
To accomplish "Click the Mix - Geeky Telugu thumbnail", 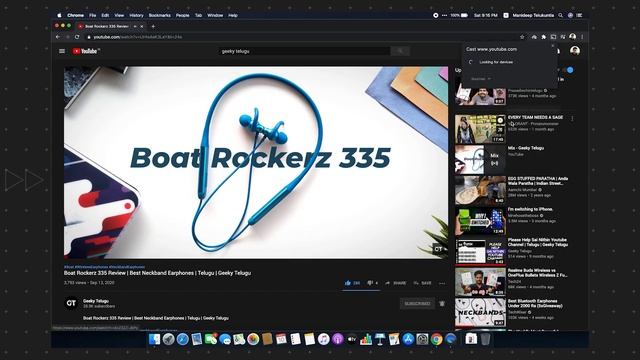I will tap(480, 160).
